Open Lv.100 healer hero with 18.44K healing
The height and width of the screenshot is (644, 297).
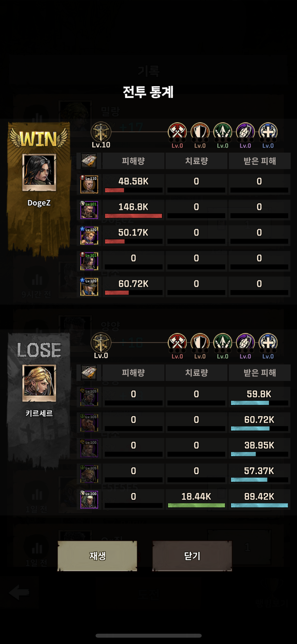coord(89,500)
